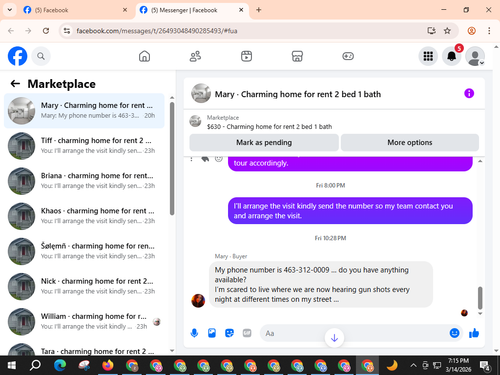Viewport: 500px width, 375px height.
Task: Open the Facebook search icon
Action: 41,56
